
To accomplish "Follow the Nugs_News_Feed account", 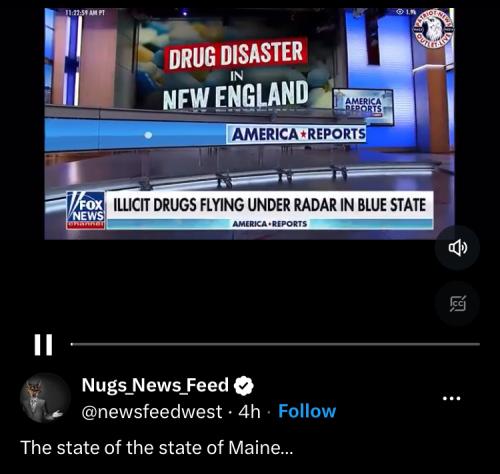I will click(307, 411).
